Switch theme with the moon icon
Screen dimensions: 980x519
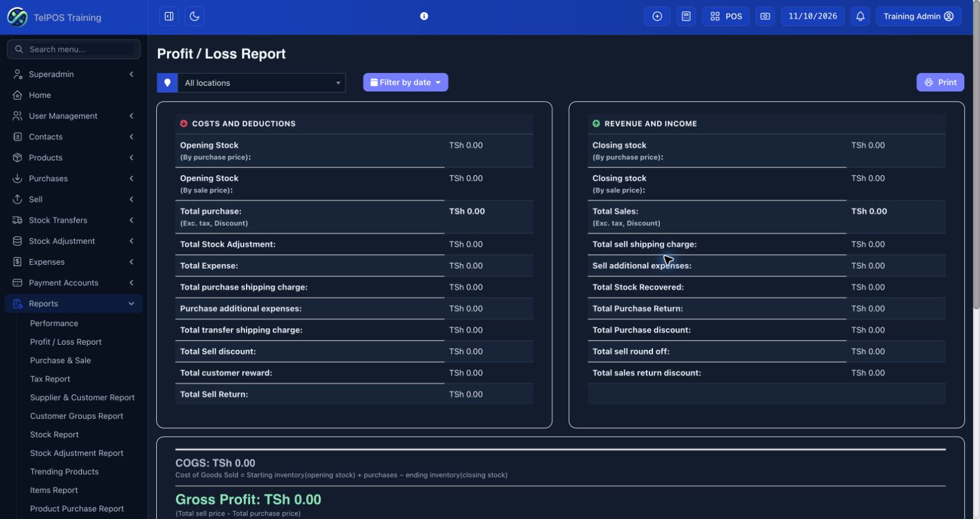point(195,16)
